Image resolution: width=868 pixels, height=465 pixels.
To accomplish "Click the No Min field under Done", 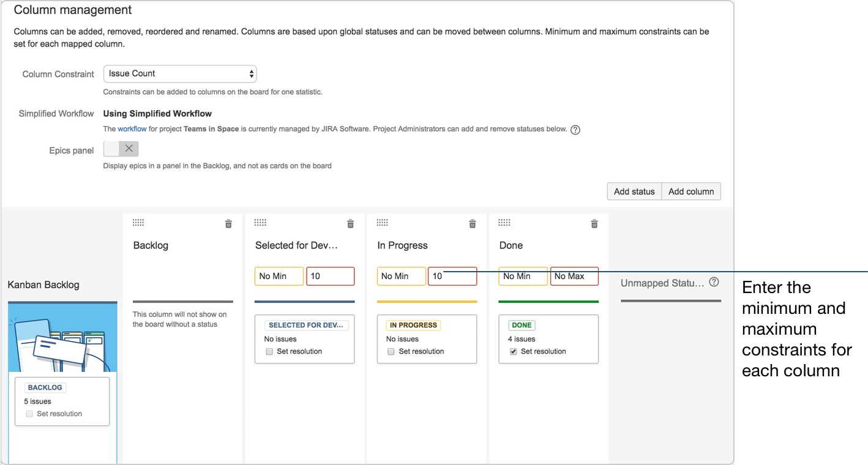I will click(523, 276).
